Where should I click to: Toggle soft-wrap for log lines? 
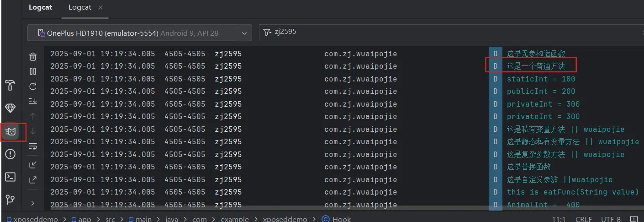(x=33, y=146)
